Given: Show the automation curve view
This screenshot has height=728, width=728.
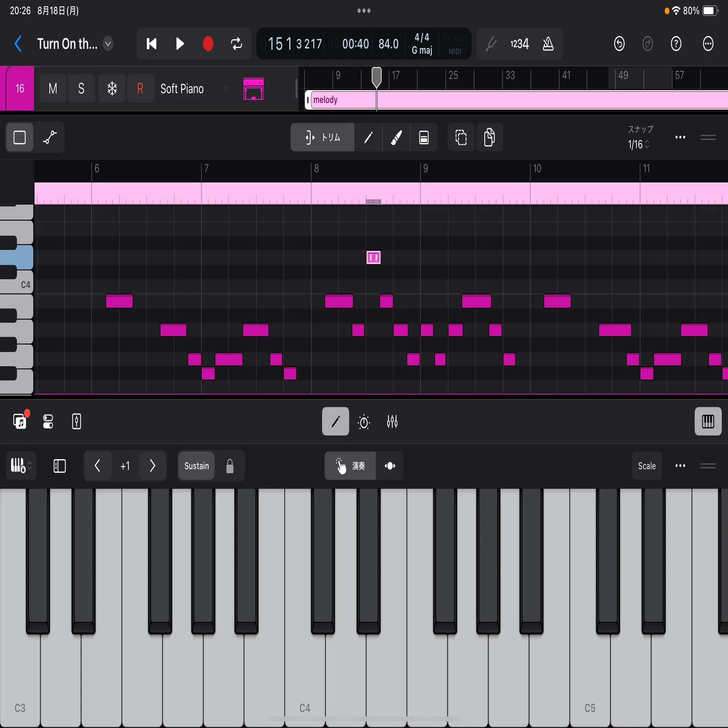Looking at the screenshot, I should point(50,137).
